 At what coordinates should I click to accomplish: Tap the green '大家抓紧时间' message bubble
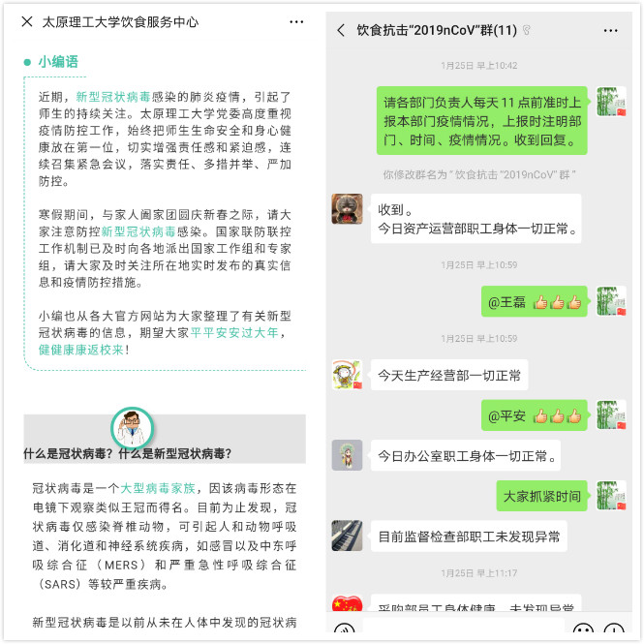click(x=541, y=496)
